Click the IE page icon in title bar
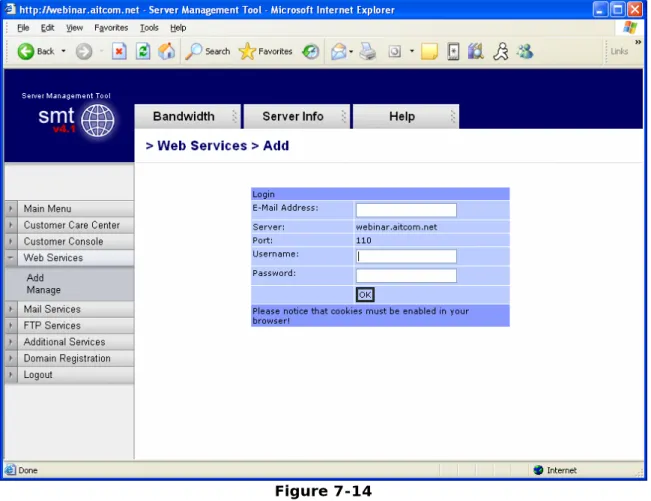The image size is (651, 501). [9, 9]
